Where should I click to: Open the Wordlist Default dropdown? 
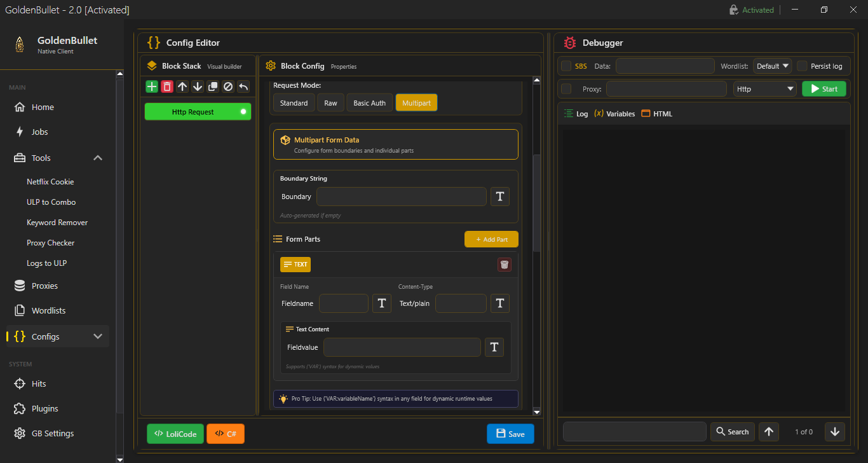tap(772, 66)
